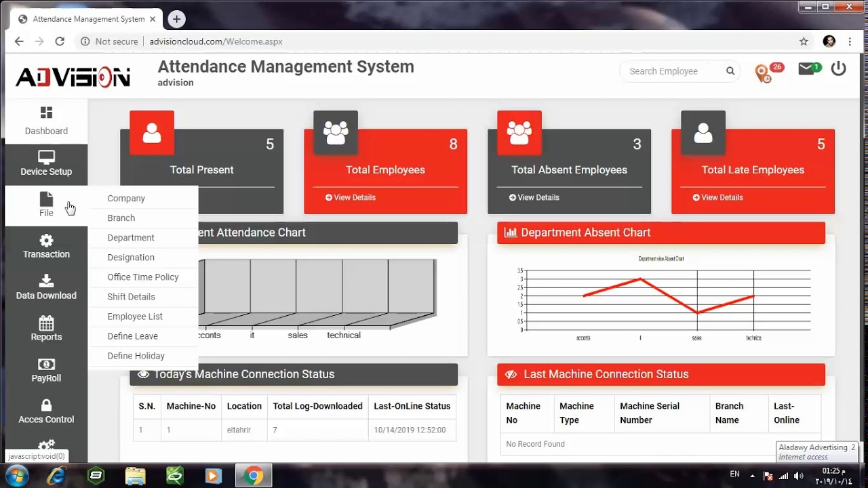Open Acces Control lock menu
This screenshot has width=868, height=488.
[x=46, y=411]
